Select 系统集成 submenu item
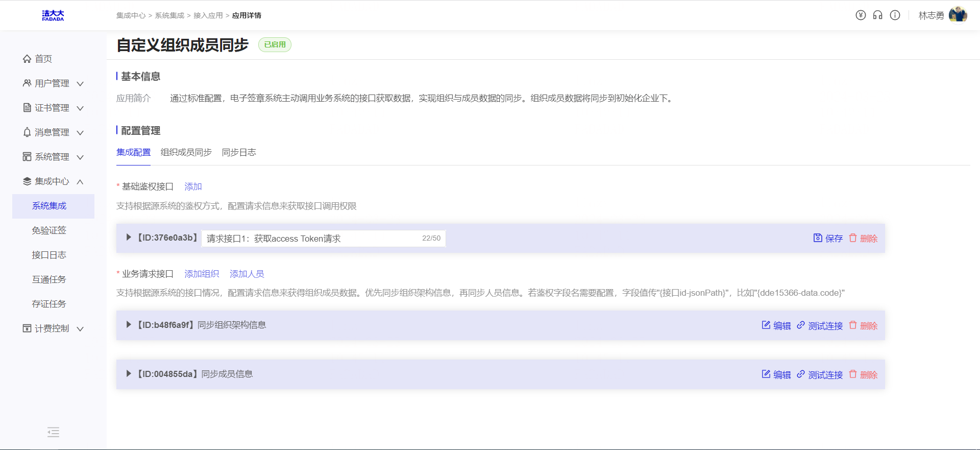Viewport: 980px width, 450px height. click(53, 206)
